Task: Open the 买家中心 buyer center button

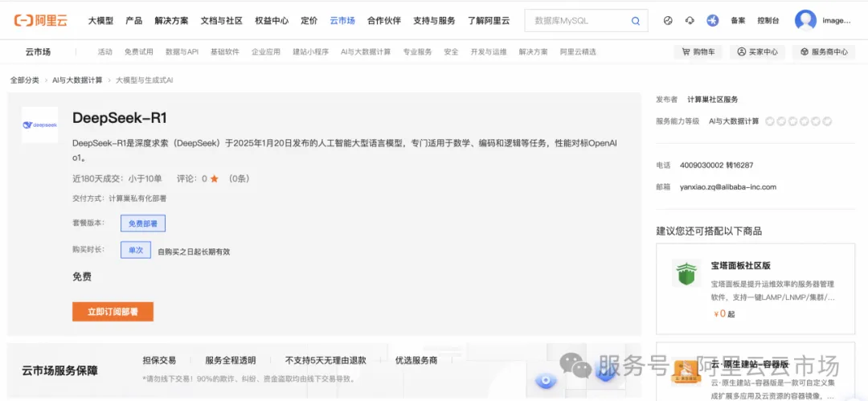Action: pyautogui.click(x=757, y=52)
